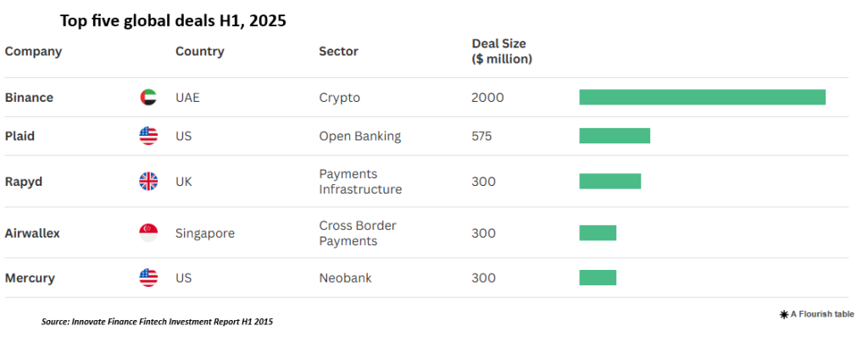Click the US flag beside Plaid
The image size is (868, 337).
[x=148, y=136]
